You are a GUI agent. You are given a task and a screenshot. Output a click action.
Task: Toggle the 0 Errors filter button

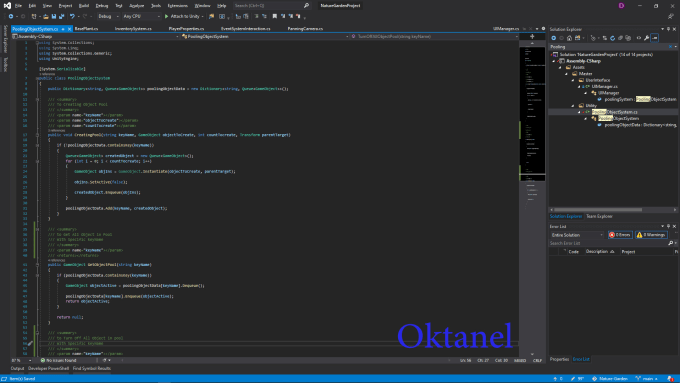[x=620, y=235]
